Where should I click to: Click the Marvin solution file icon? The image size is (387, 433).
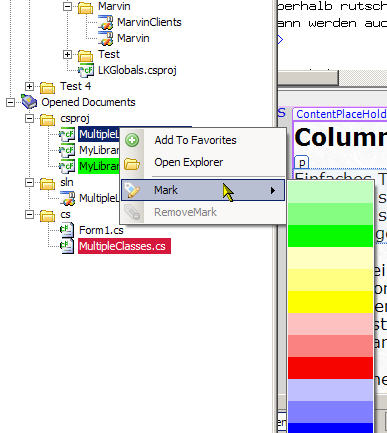106,39
